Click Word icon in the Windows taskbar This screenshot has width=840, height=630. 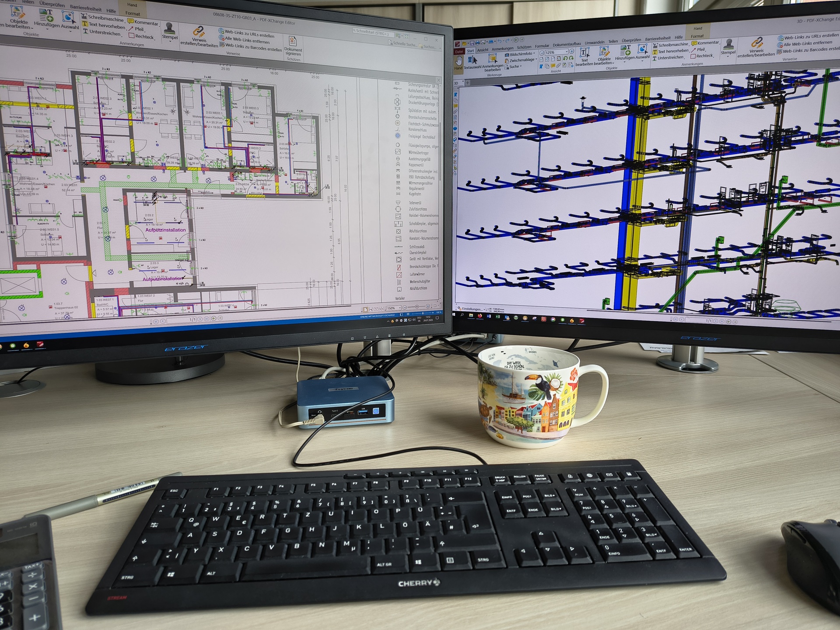click(x=489, y=316)
